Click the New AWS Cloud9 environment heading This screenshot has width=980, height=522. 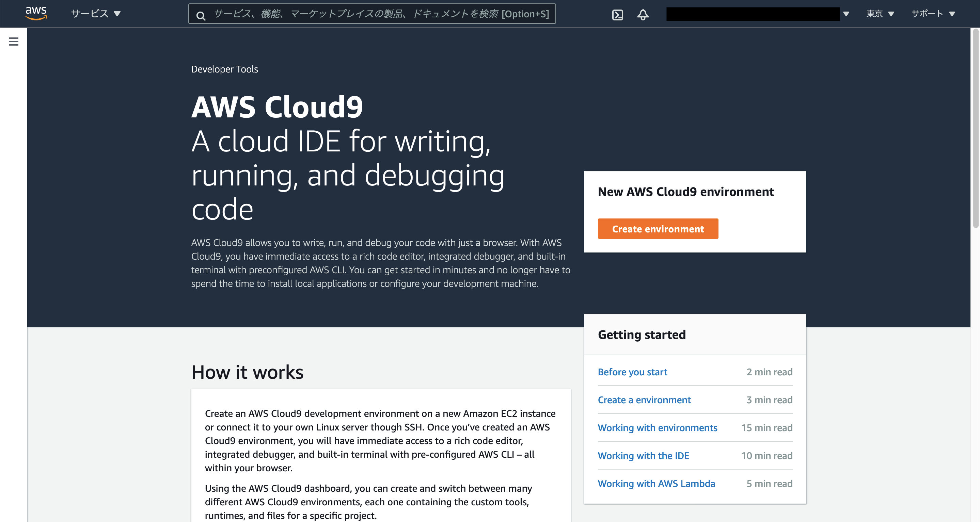(685, 192)
